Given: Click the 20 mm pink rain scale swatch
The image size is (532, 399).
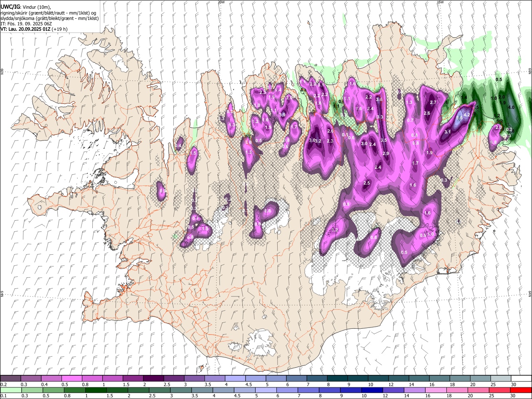Looking at the screenshot, I should click(478, 390).
